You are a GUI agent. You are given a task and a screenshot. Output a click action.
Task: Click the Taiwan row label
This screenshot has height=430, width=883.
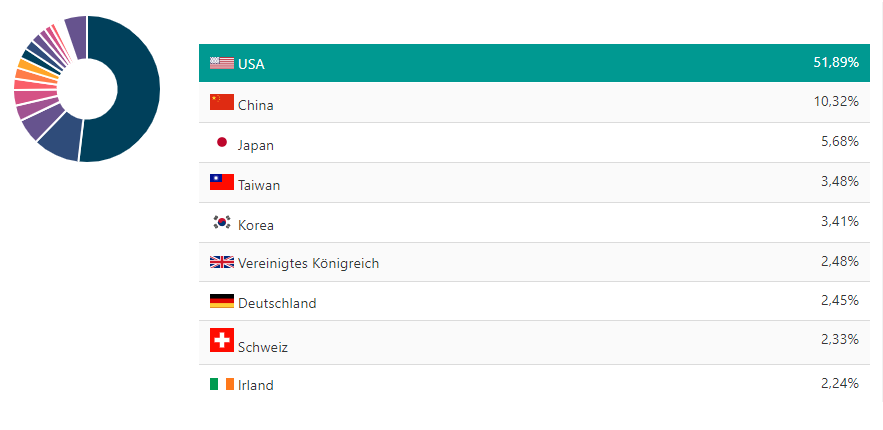pos(259,185)
